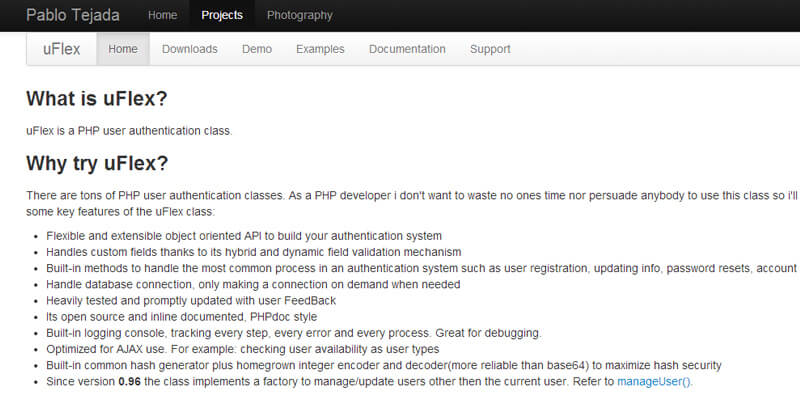Click the uFlex brand in the sub-navbar
The height and width of the screenshot is (400, 800).
[x=62, y=49]
